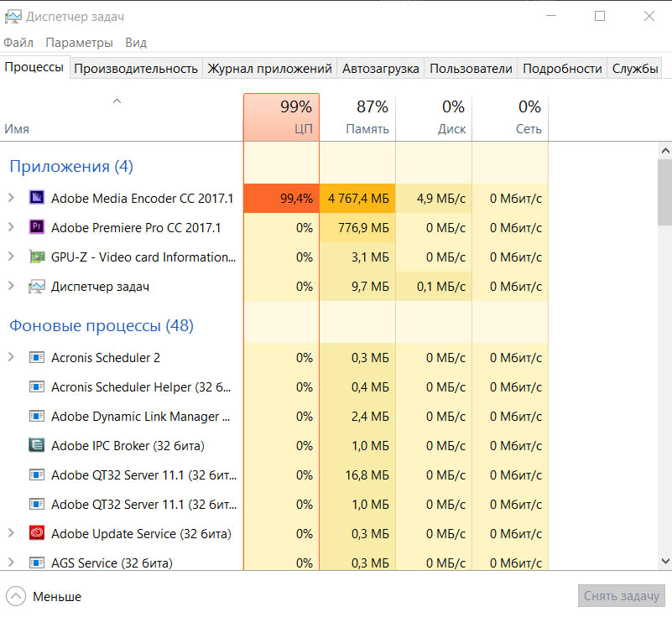672x617 pixels.
Task: Click the 4 767,4 МБ memory cell
Action: [357, 198]
